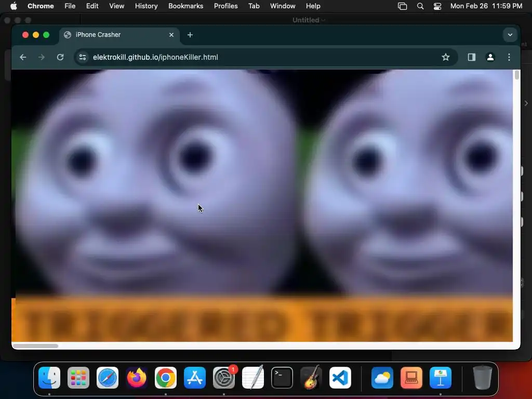Launch Safari from the Dock

(108, 378)
